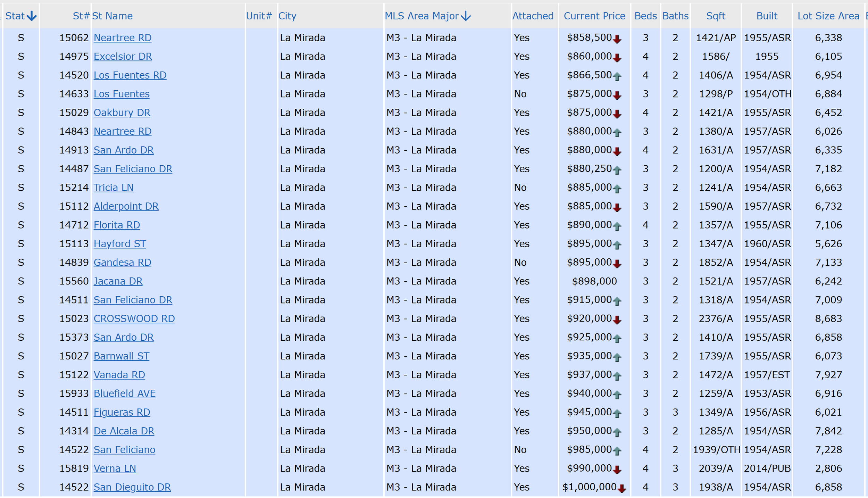The width and height of the screenshot is (868, 498).
Task: Click green up arrow next to $985,000
Action: tap(617, 451)
